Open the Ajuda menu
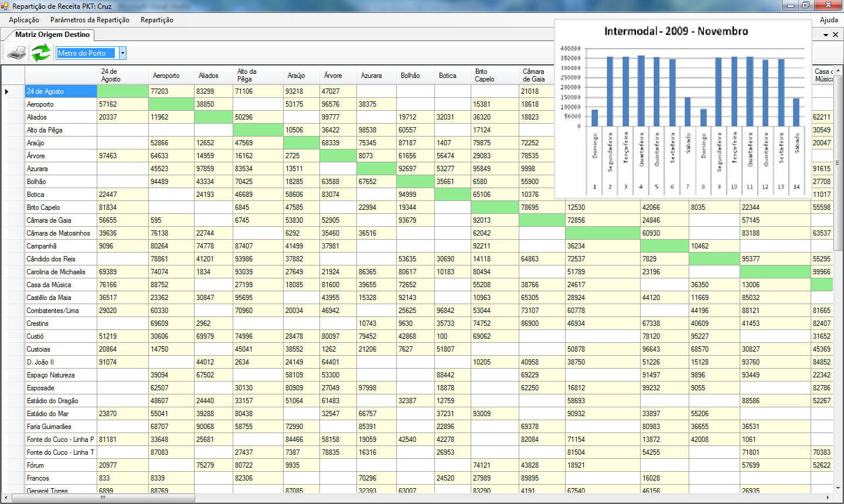 pyautogui.click(x=828, y=20)
